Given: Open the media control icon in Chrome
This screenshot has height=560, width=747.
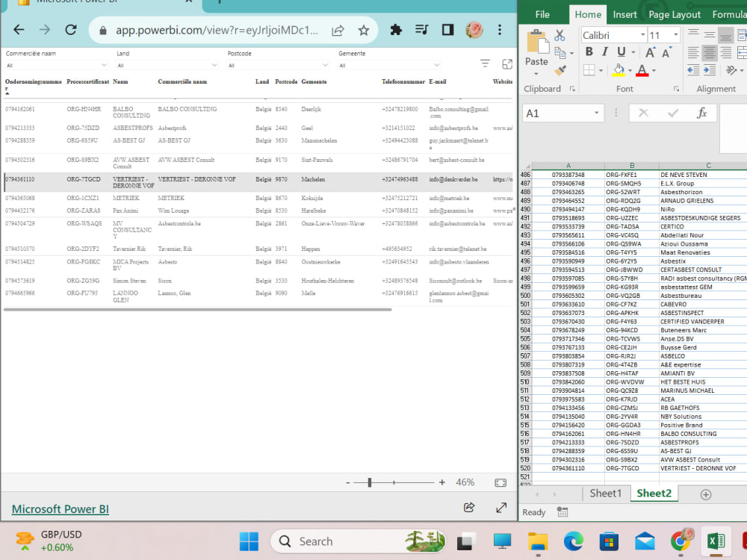Looking at the screenshot, I should pos(421,30).
